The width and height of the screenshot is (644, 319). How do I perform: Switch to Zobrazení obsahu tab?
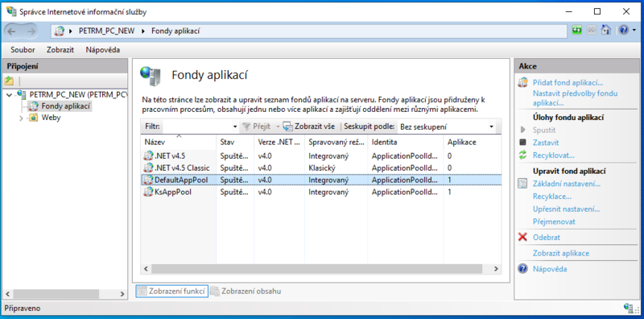click(x=246, y=291)
